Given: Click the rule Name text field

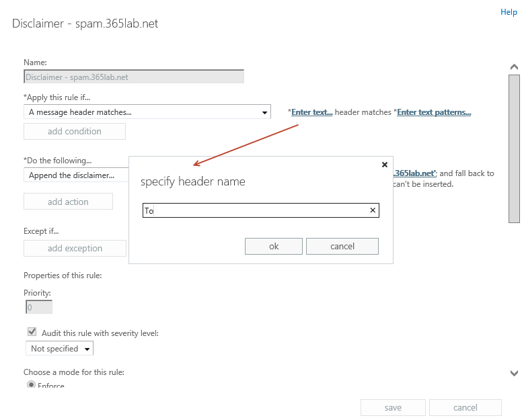Looking at the screenshot, I should [x=133, y=77].
